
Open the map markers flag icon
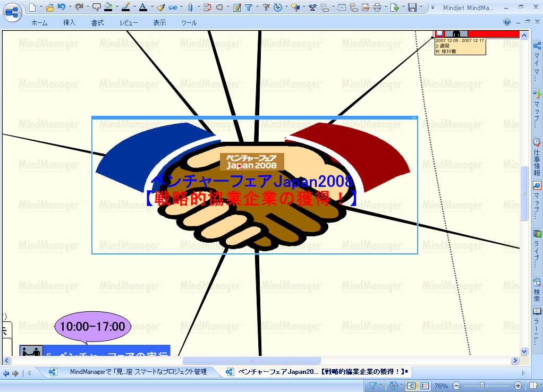295,7
